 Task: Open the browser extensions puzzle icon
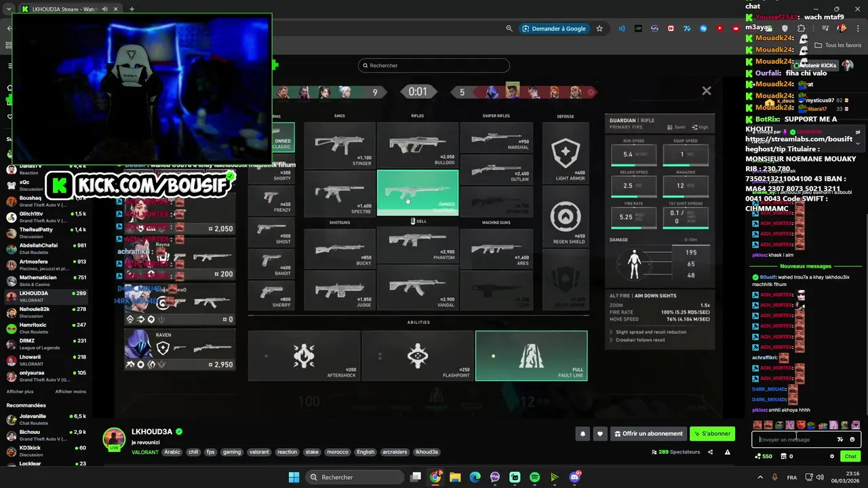[802, 28]
